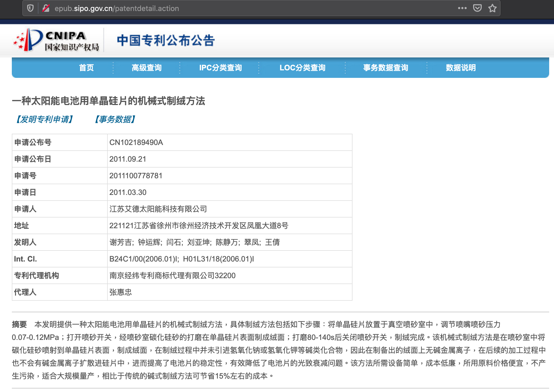Click 数据说明 in navigation bar
Image resolution: width=554 pixels, height=392 pixels.
pyautogui.click(x=461, y=68)
